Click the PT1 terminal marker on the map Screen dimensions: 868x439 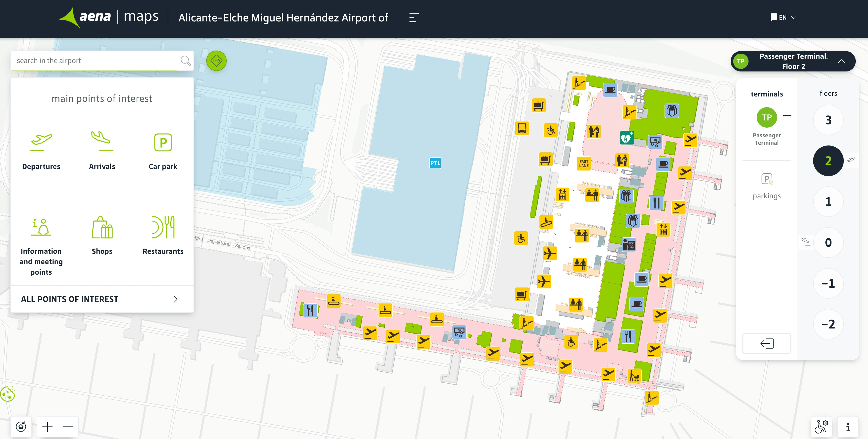(x=435, y=163)
